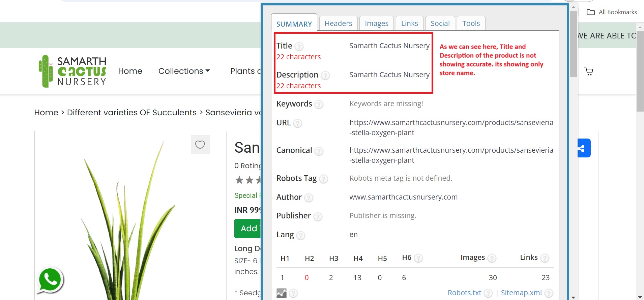Select the Tools tab
Viewport: 644px width, 300px height.
(471, 23)
